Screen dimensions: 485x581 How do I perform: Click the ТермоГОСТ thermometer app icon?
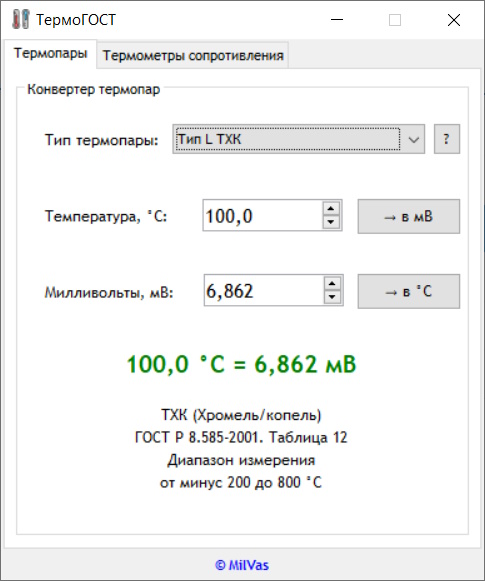(x=20, y=19)
